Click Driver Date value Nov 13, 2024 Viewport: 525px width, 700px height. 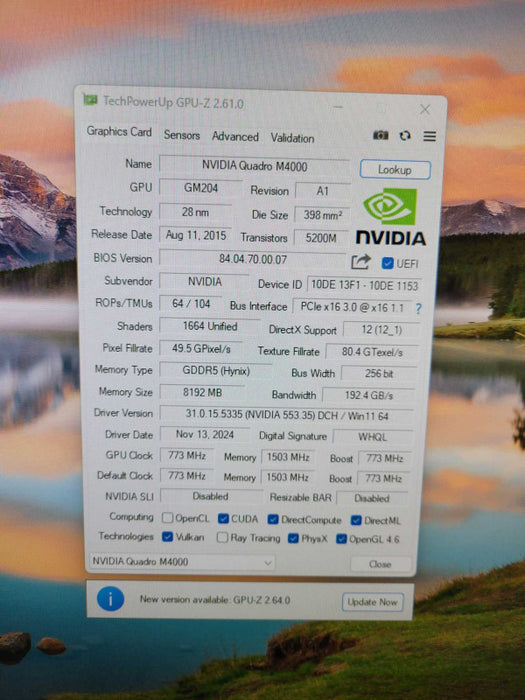pyautogui.click(x=204, y=434)
